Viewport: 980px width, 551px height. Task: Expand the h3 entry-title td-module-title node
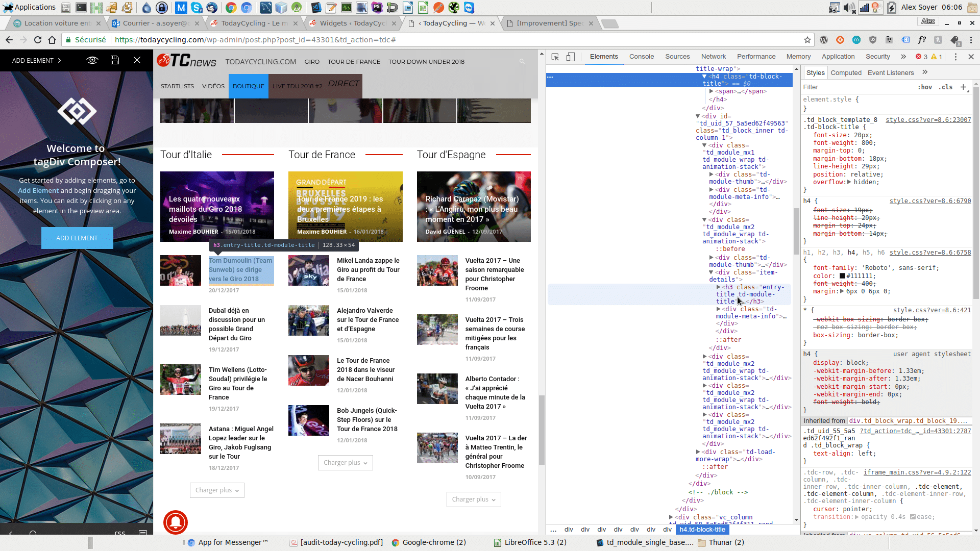point(718,287)
